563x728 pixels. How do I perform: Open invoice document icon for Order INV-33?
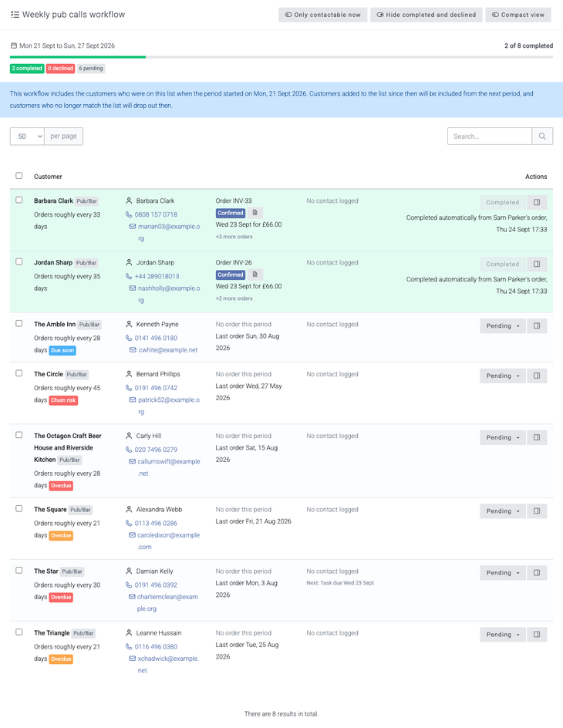tap(255, 213)
